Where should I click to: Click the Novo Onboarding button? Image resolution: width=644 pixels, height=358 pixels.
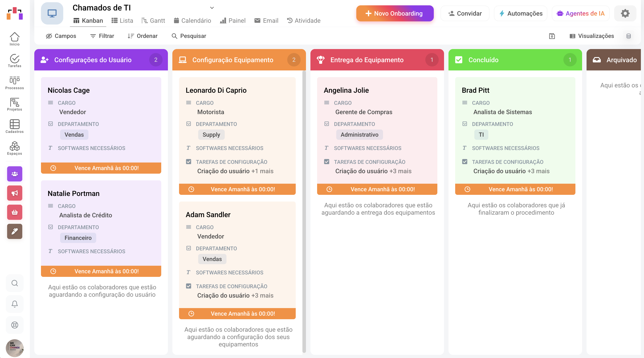[395, 13]
